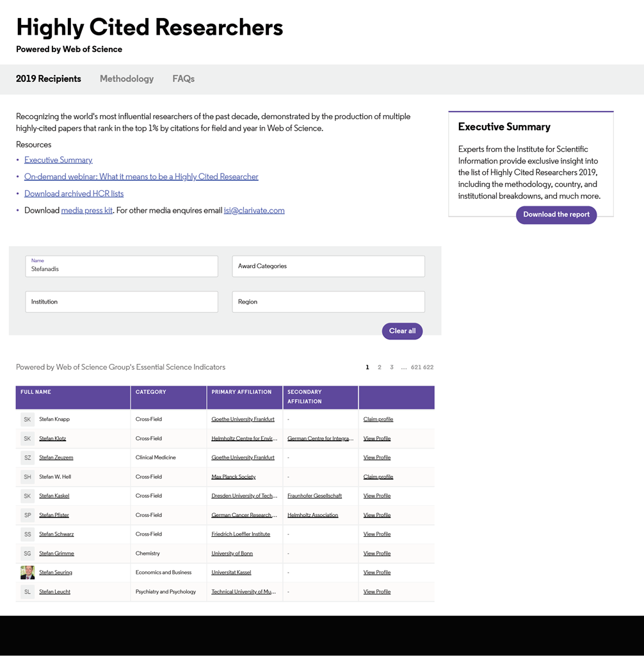Go to results page 2

tap(379, 367)
